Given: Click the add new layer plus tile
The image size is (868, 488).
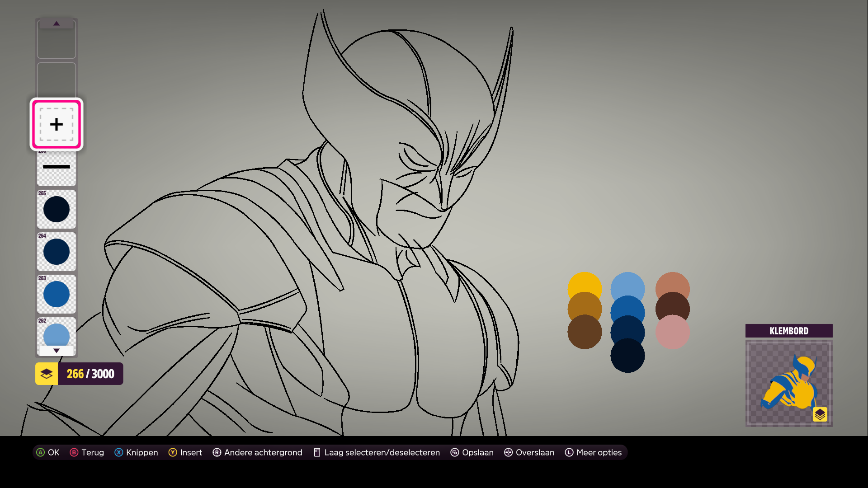Looking at the screenshot, I should click(57, 124).
